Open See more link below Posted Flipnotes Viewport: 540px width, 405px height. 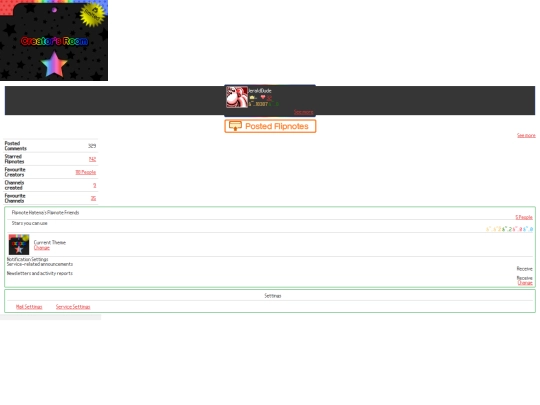526,135
